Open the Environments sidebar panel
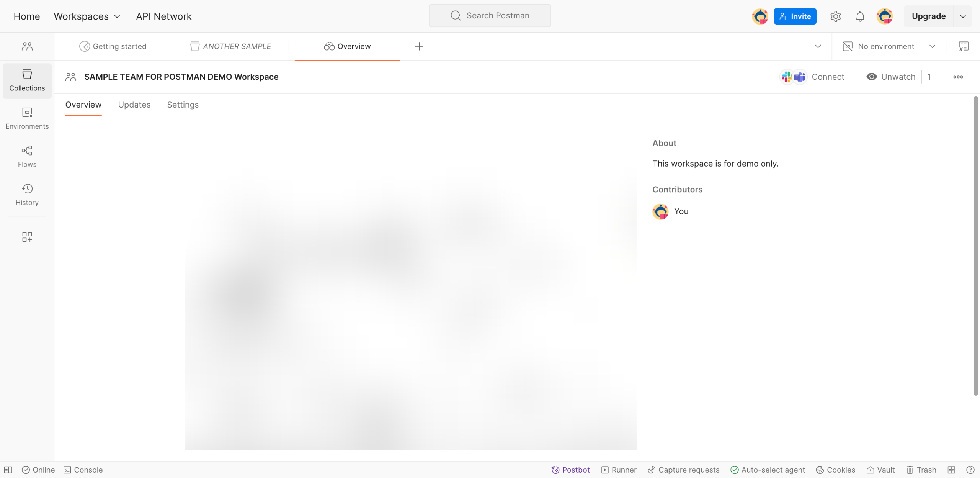Screen dimensions: 980x478 click(27, 118)
